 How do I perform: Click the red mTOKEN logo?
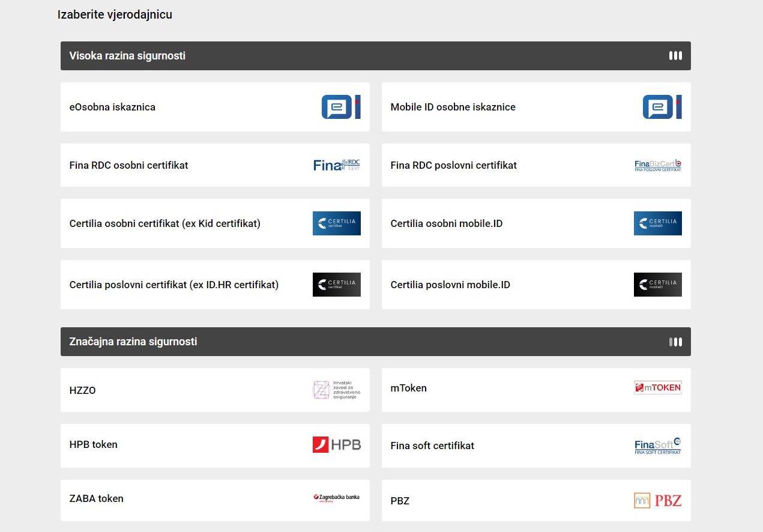tap(657, 388)
